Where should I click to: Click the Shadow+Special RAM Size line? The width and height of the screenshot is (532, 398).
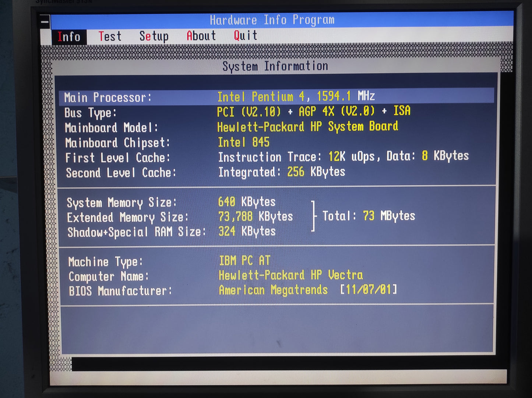pyautogui.click(x=172, y=232)
